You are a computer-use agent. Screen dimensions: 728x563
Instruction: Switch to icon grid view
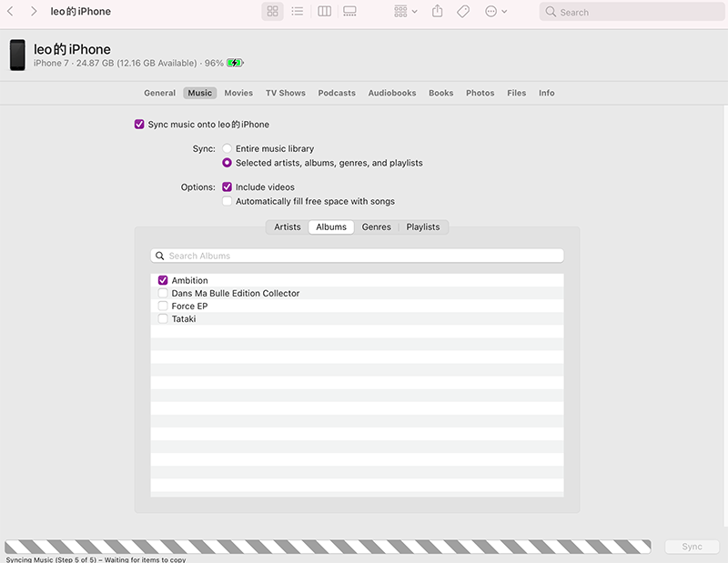pyautogui.click(x=272, y=12)
